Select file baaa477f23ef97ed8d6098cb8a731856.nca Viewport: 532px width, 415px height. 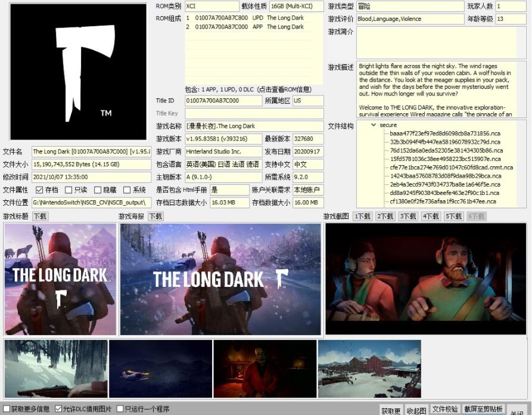point(445,134)
